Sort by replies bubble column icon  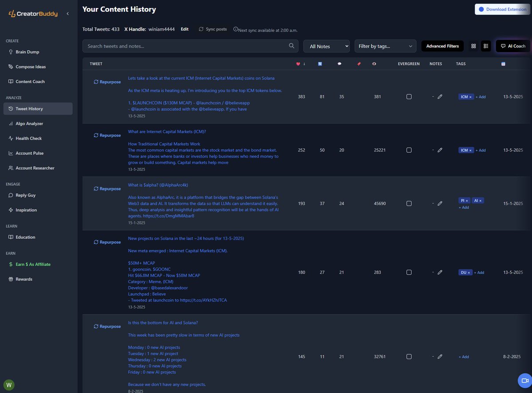tap(340, 64)
